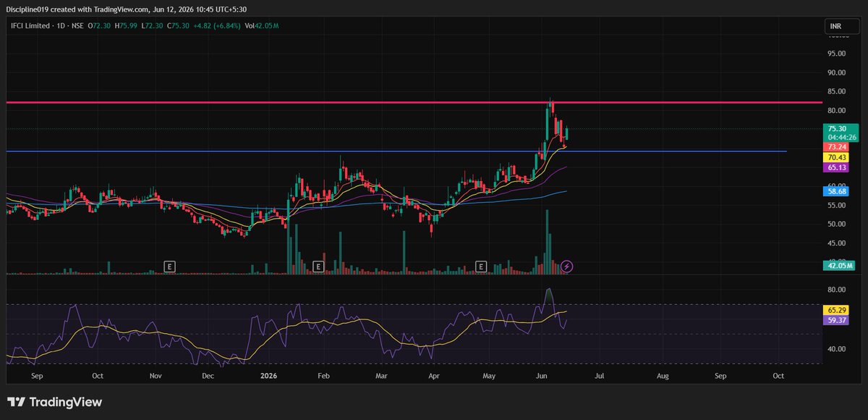Click 85.00 on the price scale
This screenshot has height=420, width=868.
[837, 91]
